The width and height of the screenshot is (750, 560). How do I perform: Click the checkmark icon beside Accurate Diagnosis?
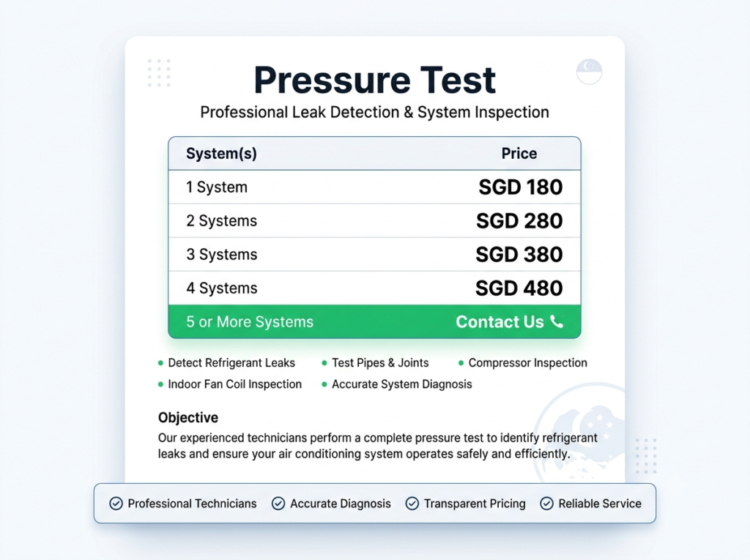(x=278, y=504)
